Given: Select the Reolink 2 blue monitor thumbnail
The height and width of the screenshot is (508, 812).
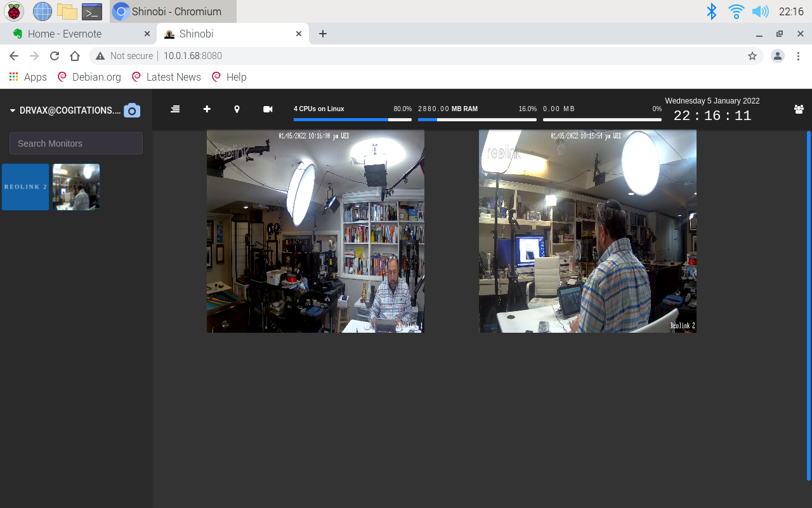Looking at the screenshot, I should (x=25, y=187).
